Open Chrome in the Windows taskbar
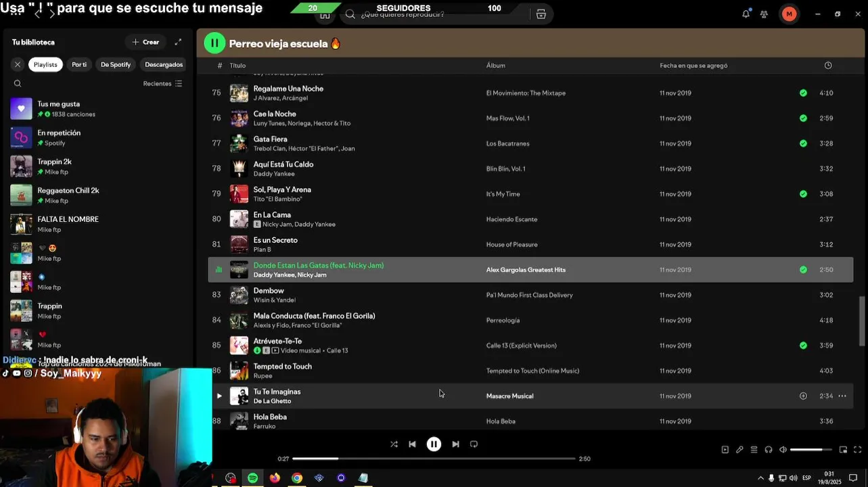 tap(297, 478)
